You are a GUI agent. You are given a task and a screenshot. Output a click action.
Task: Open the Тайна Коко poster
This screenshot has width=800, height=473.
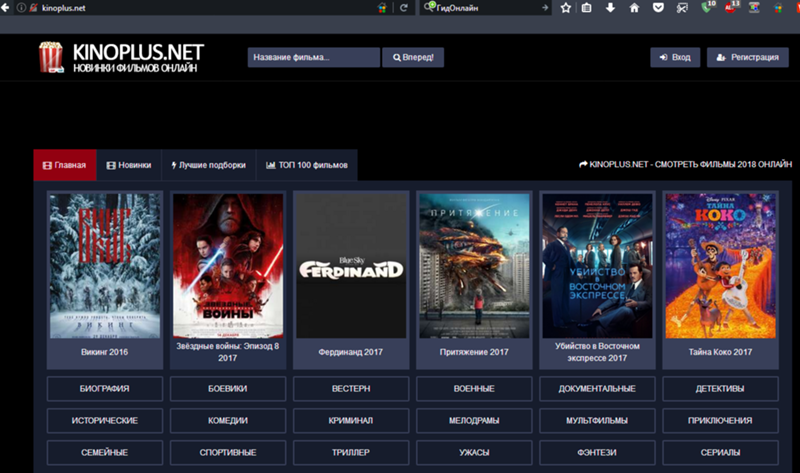720,265
